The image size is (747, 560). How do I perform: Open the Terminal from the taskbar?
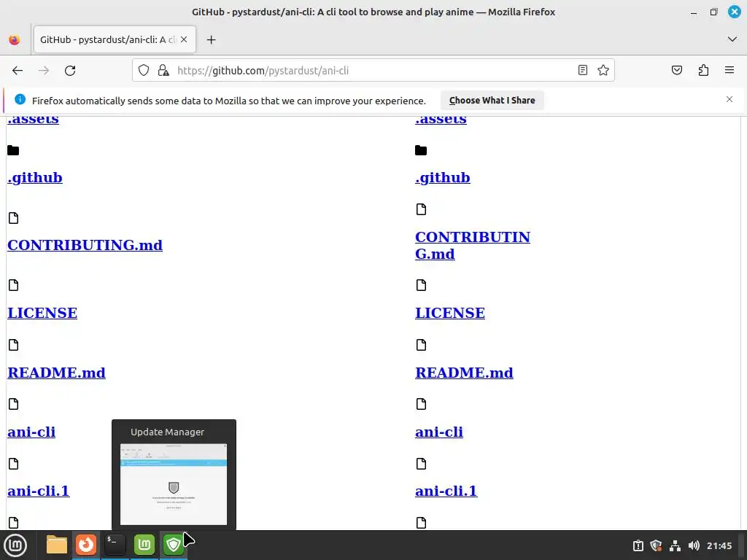(115, 545)
